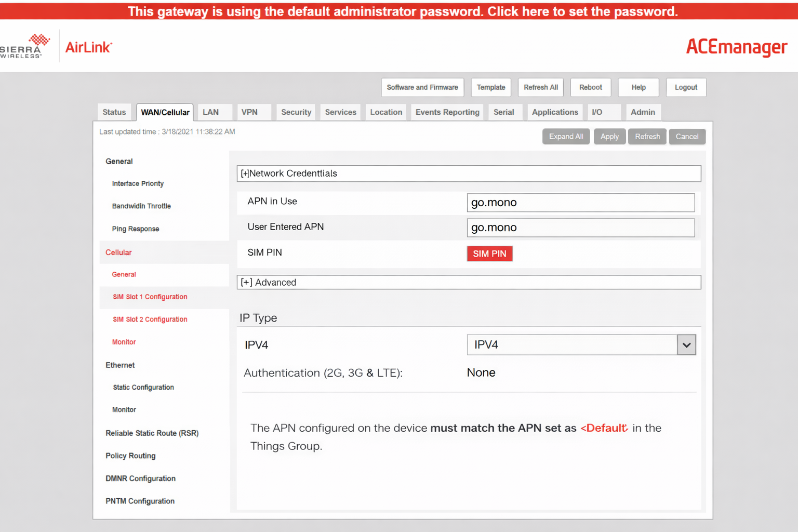
Task: Select SIM Slot 2 Configuration
Action: [150, 320]
